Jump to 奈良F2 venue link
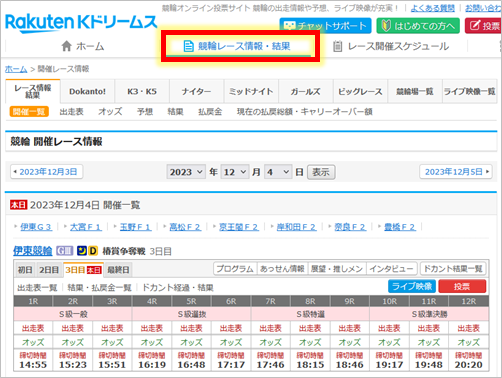The width and height of the screenshot is (502, 378). click(x=350, y=227)
